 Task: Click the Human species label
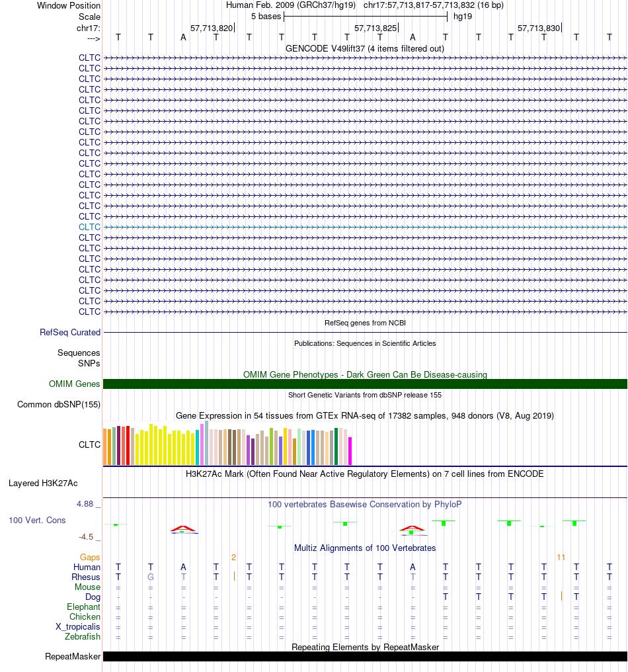pos(87,567)
